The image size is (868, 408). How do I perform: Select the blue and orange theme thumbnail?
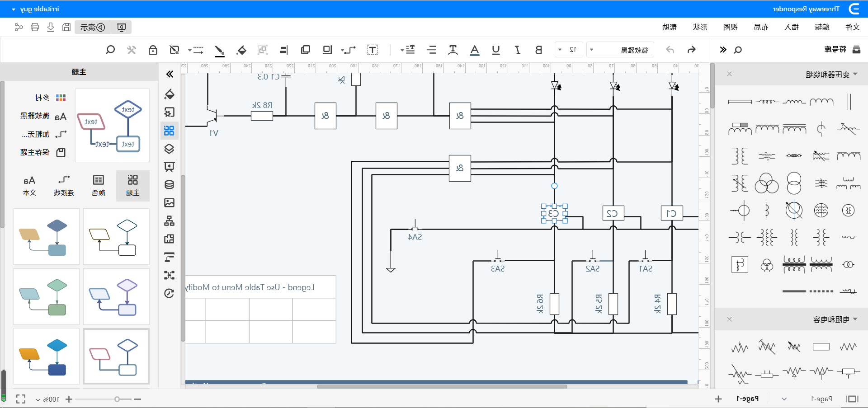point(47,356)
